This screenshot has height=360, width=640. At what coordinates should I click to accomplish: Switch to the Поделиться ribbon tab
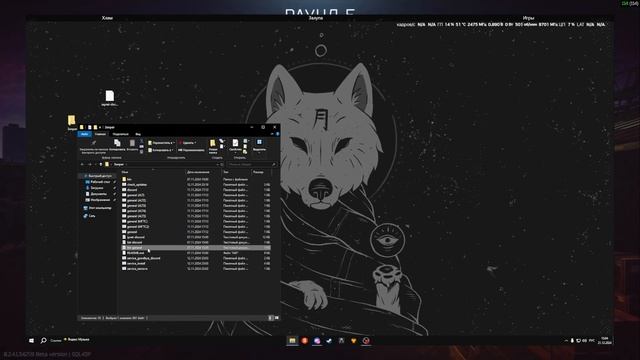click(120, 134)
